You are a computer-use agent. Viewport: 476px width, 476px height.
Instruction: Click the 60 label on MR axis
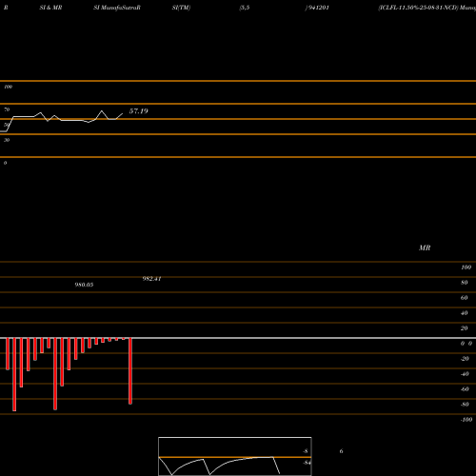tap(465, 298)
